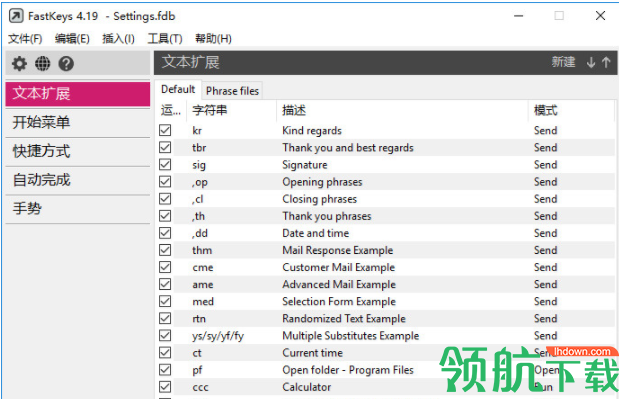
Task: Uncheck the ',cl' Closing phrases checkbox
Action: [165, 199]
